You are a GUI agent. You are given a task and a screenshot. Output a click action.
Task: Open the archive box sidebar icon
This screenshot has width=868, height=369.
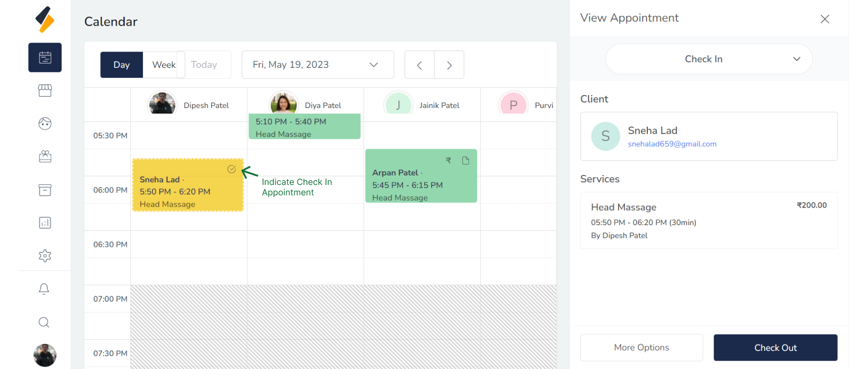(45, 190)
